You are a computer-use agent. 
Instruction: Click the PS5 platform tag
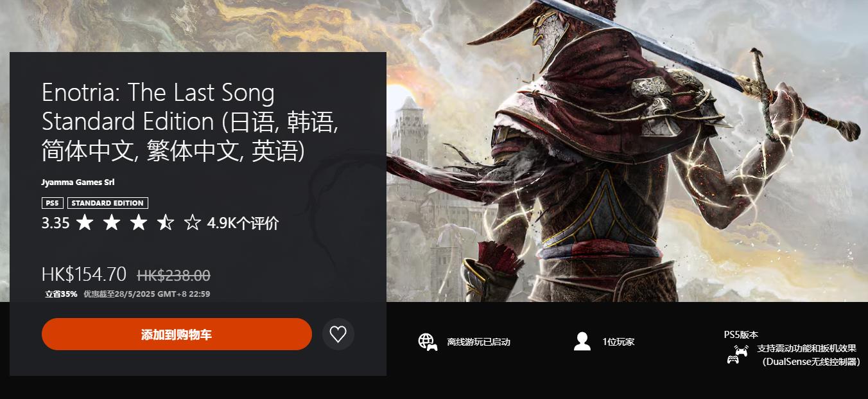point(53,203)
